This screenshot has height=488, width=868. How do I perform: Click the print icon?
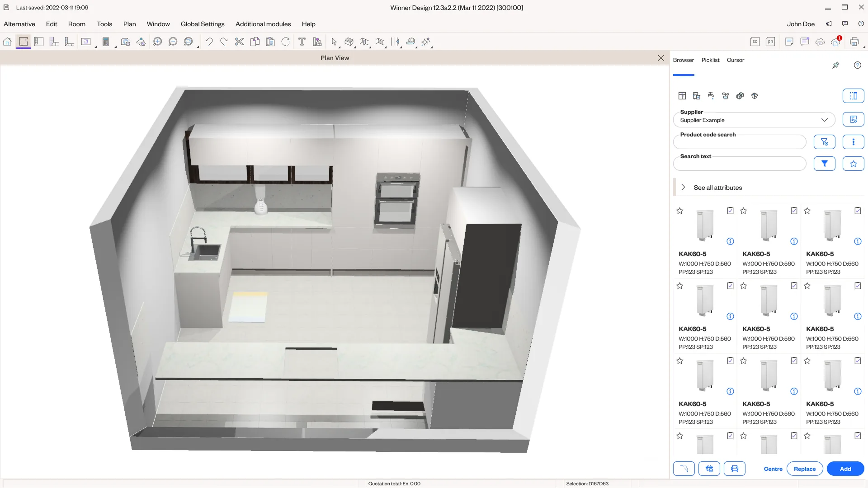pos(854,42)
